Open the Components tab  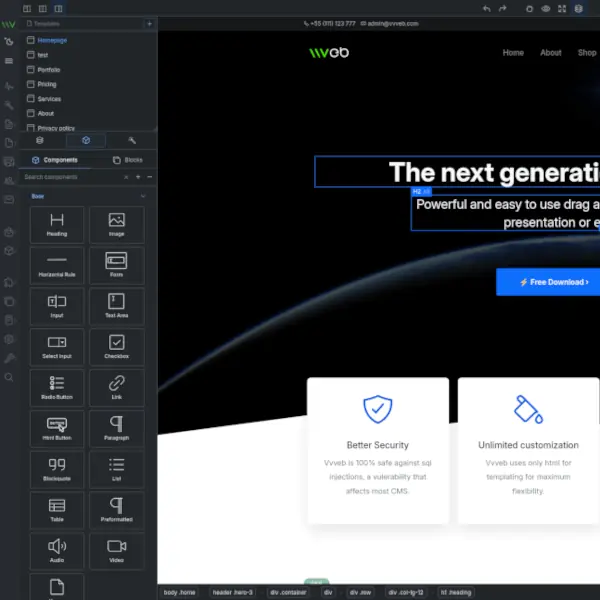[55, 160]
